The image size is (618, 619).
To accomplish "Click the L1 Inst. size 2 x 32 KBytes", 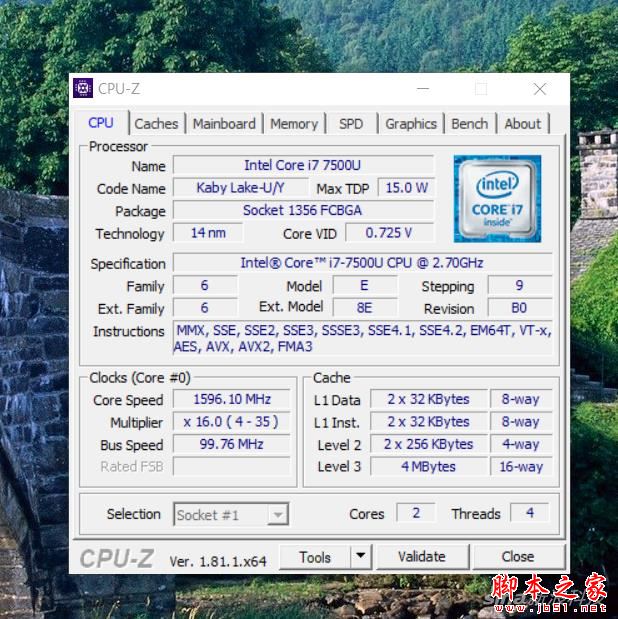I will [x=429, y=422].
